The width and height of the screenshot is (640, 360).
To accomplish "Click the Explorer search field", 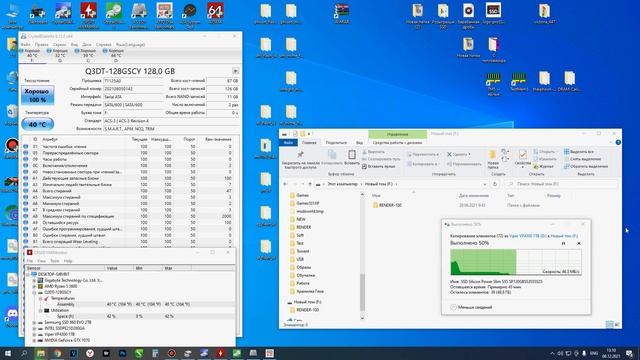I will click(561, 184).
